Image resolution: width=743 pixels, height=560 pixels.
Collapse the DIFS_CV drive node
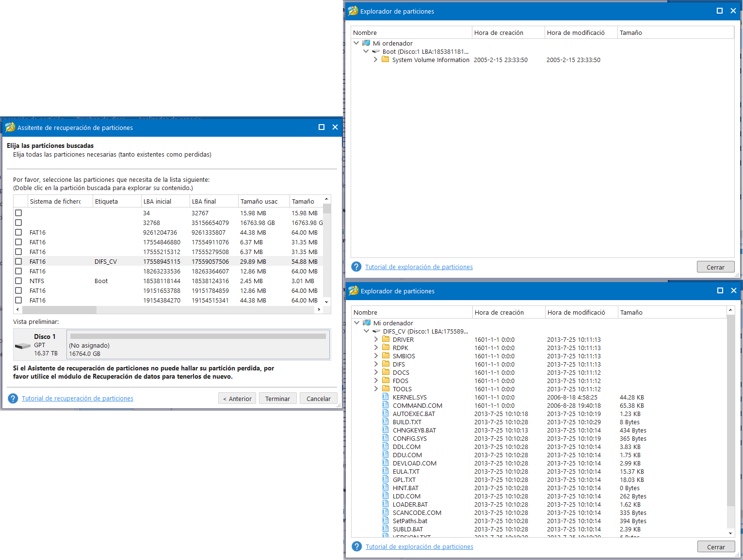click(x=366, y=331)
